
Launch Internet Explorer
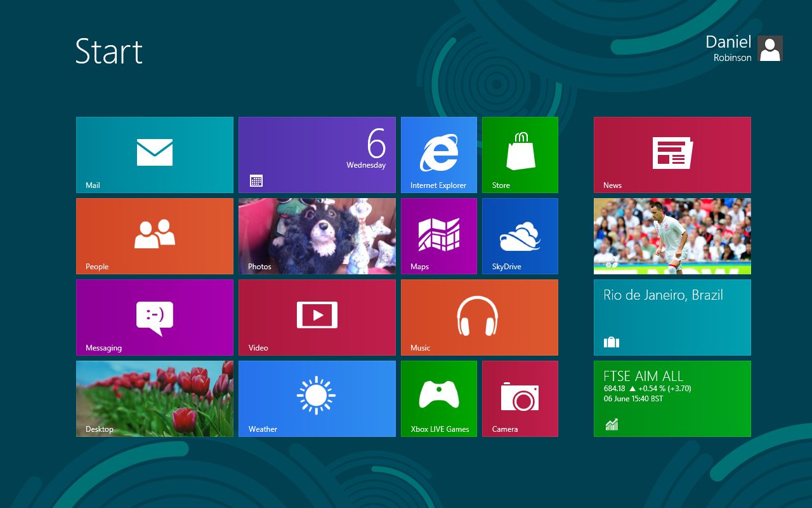(439, 155)
